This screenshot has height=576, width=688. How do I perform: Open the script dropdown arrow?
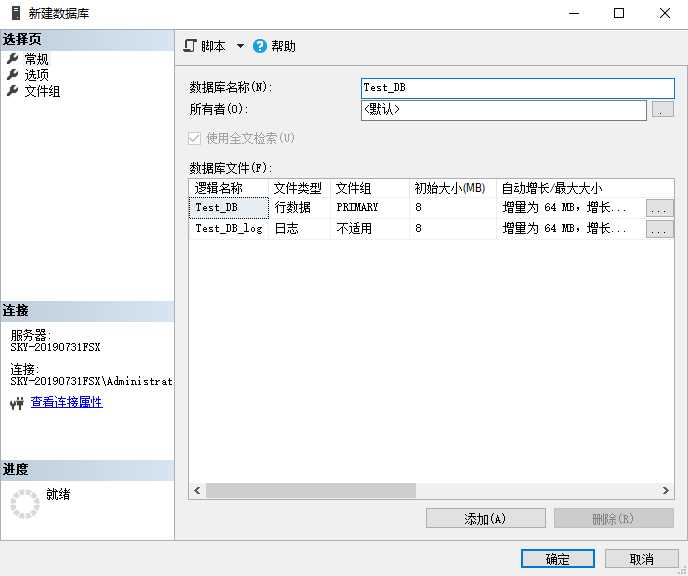[240, 46]
